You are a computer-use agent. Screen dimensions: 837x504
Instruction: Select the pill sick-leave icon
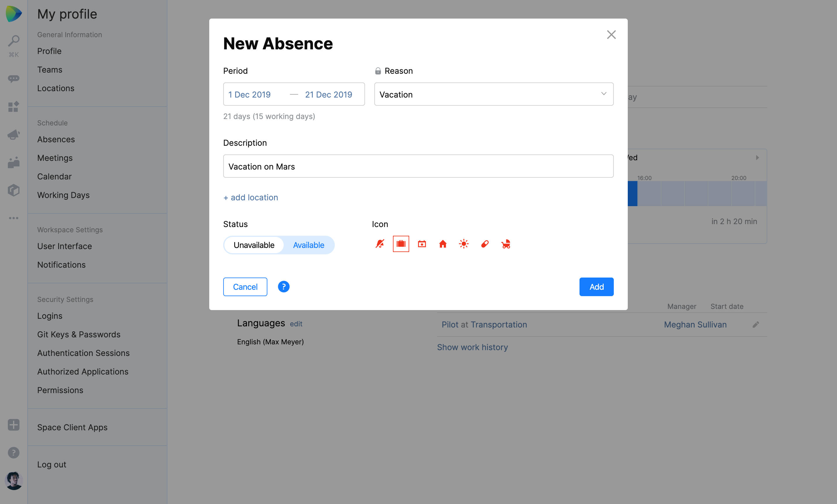[485, 244]
